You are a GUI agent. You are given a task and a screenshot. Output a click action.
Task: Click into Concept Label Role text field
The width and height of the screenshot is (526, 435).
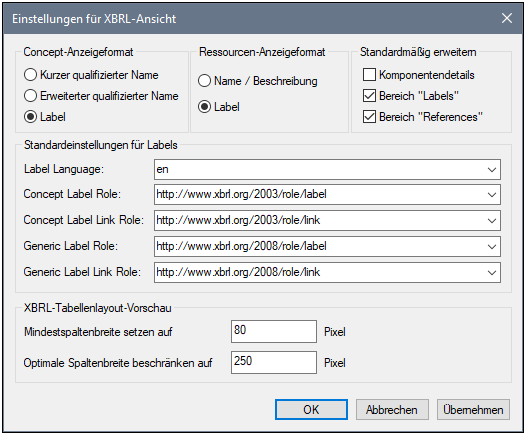click(319, 195)
